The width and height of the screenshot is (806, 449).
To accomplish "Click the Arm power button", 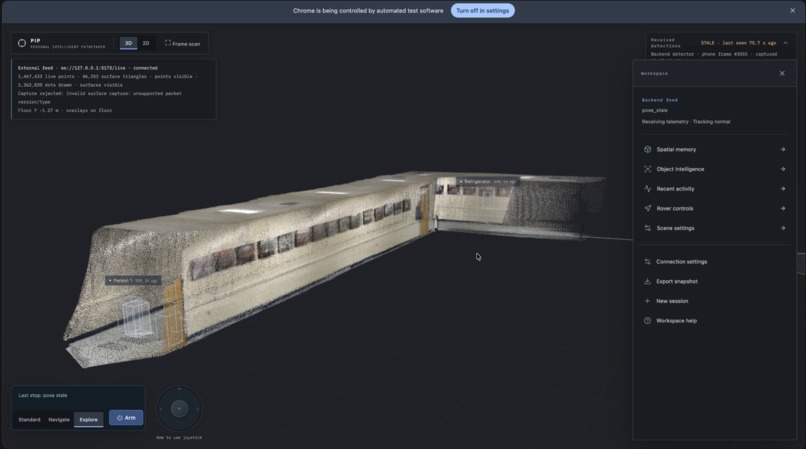I will (x=126, y=418).
